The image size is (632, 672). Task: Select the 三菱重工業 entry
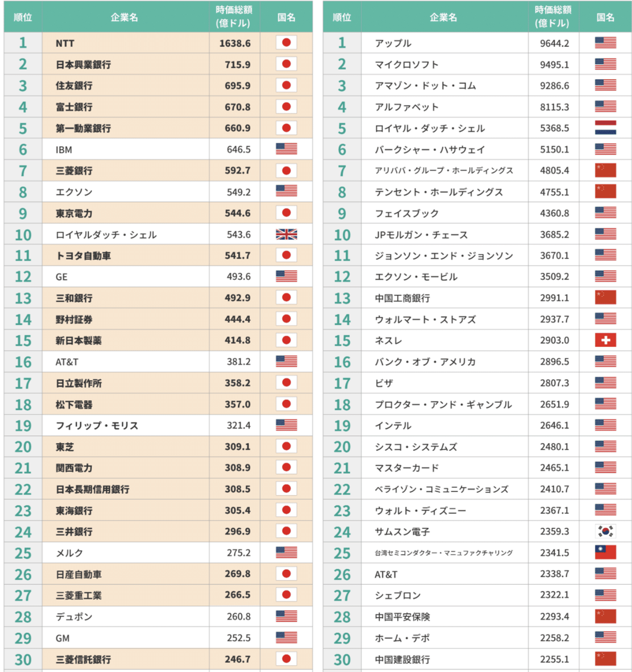[79, 595]
